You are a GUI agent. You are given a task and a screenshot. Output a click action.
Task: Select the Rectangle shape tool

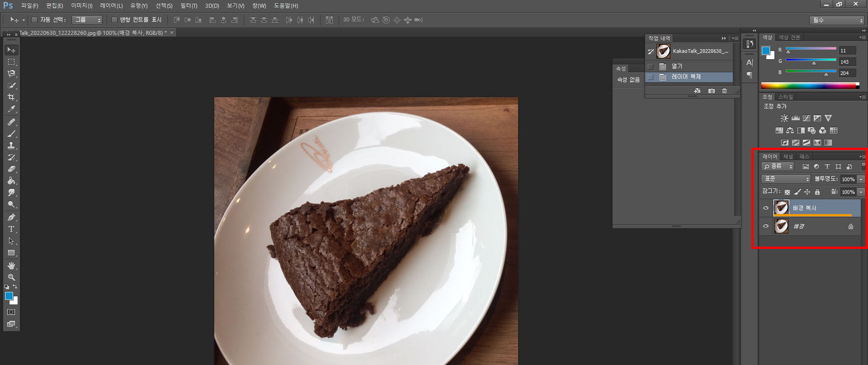[11, 253]
